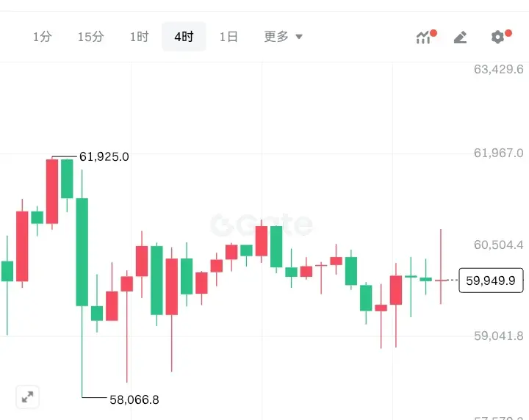The image size is (529, 420).
Task: Click the 60,504.4 price axis label
Action: (498, 245)
